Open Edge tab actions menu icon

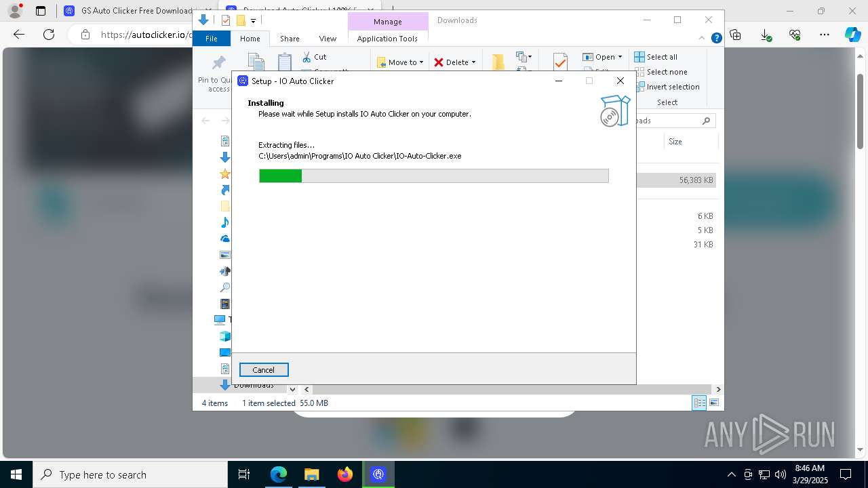pyautogui.click(x=41, y=11)
